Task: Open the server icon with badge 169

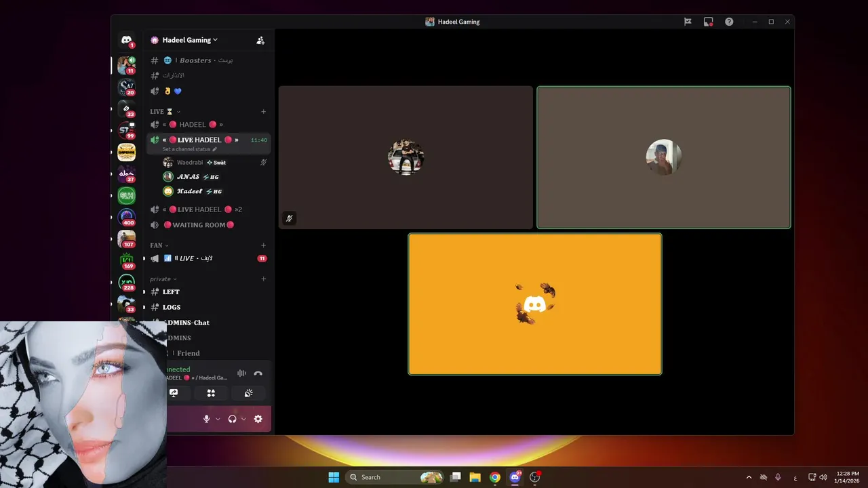Action: (x=126, y=261)
